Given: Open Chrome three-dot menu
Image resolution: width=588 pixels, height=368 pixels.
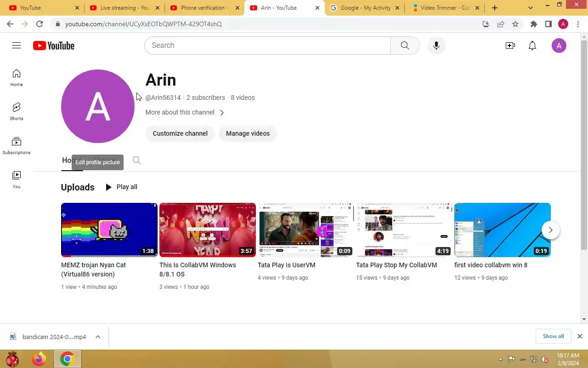Looking at the screenshot, I should 578,24.
